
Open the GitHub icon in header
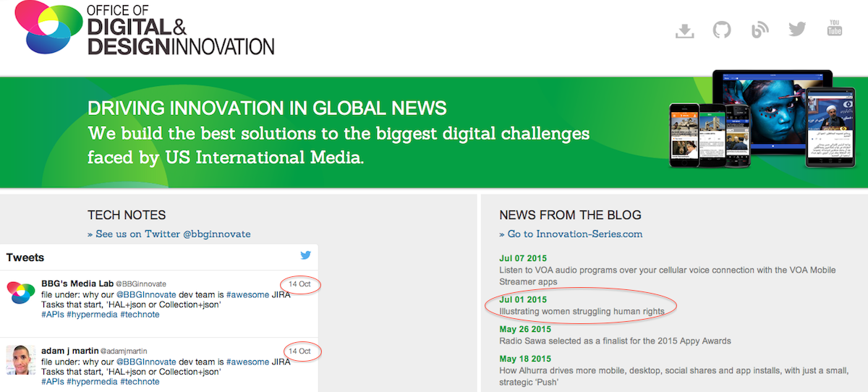pyautogui.click(x=722, y=30)
